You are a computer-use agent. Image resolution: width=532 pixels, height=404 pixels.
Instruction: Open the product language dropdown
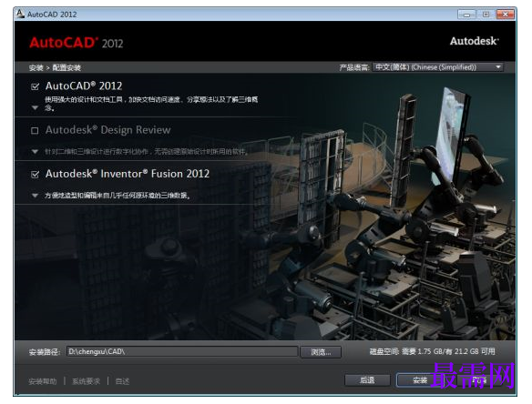[x=437, y=67]
